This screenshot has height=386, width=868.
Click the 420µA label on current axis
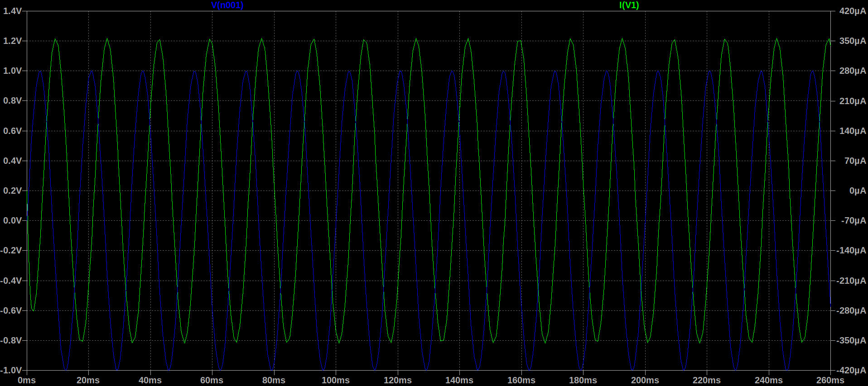click(x=853, y=11)
